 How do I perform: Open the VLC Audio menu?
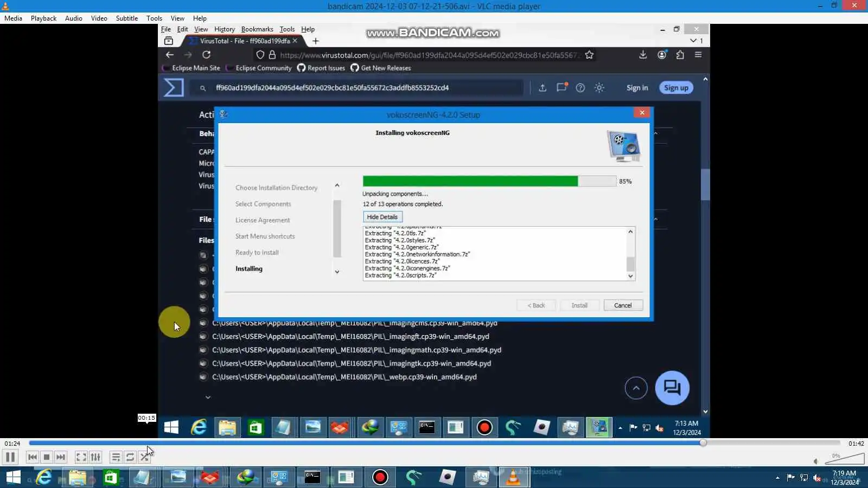(x=74, y=18)
